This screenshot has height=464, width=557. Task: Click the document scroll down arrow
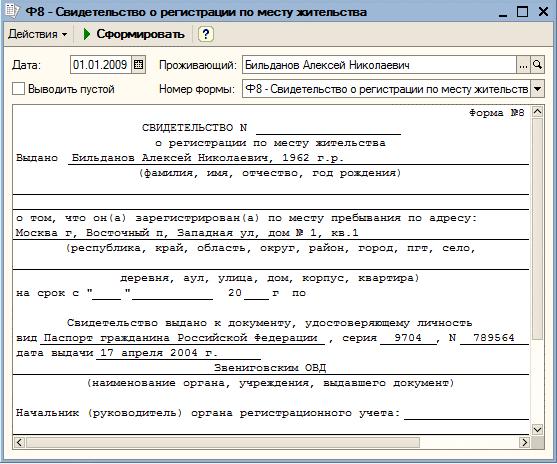(x=537, y=429)
